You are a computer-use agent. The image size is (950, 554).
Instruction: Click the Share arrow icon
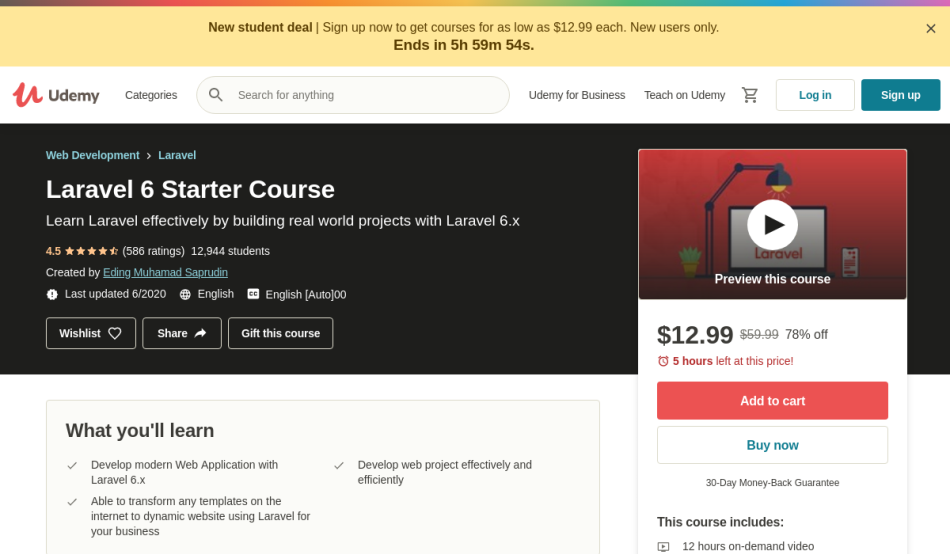201,333
